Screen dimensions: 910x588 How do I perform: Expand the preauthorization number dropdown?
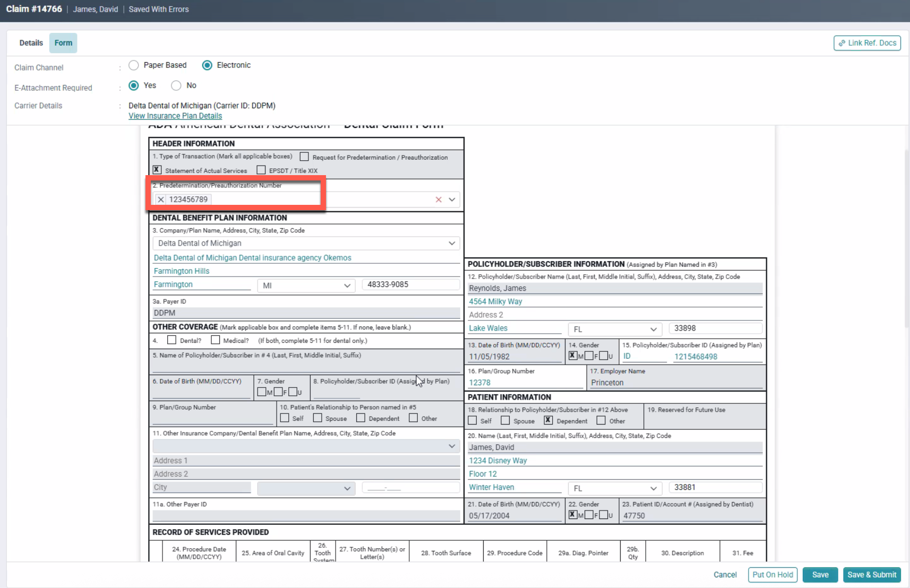pos(452,200)
